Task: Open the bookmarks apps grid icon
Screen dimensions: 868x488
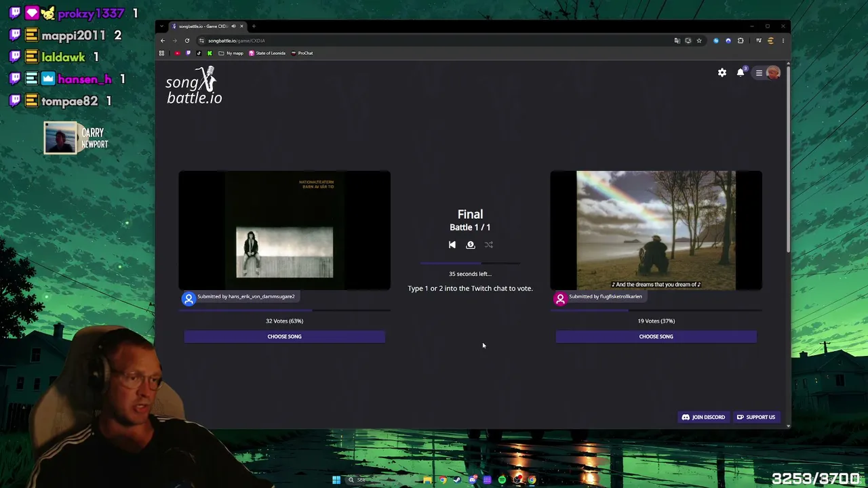Action: tap(161, 53)
